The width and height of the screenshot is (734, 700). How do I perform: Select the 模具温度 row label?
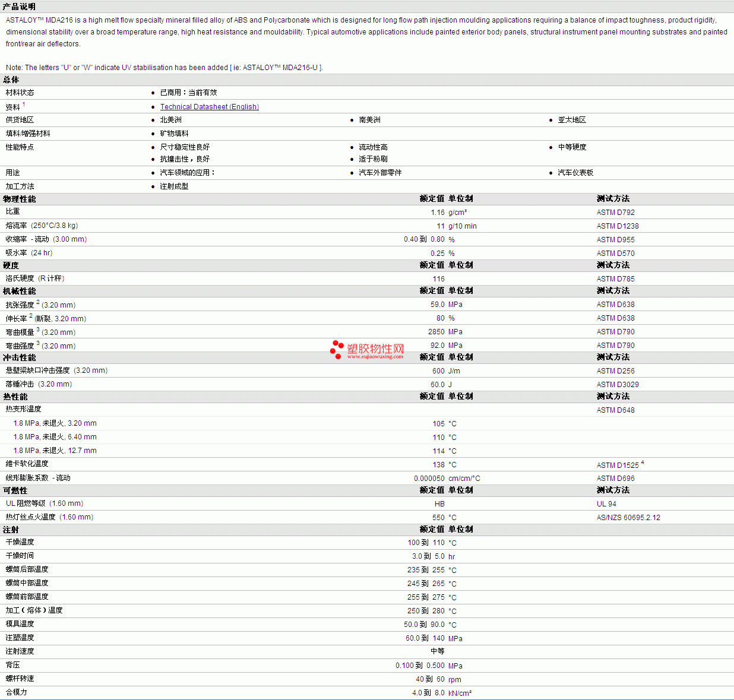coord(20,624)
